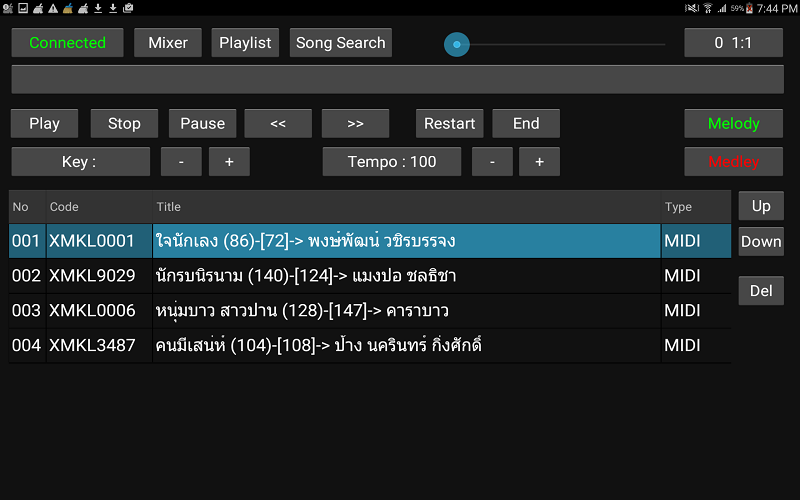Click the song position slider knob
Viewport: 800px width, 500px height.
457,44
